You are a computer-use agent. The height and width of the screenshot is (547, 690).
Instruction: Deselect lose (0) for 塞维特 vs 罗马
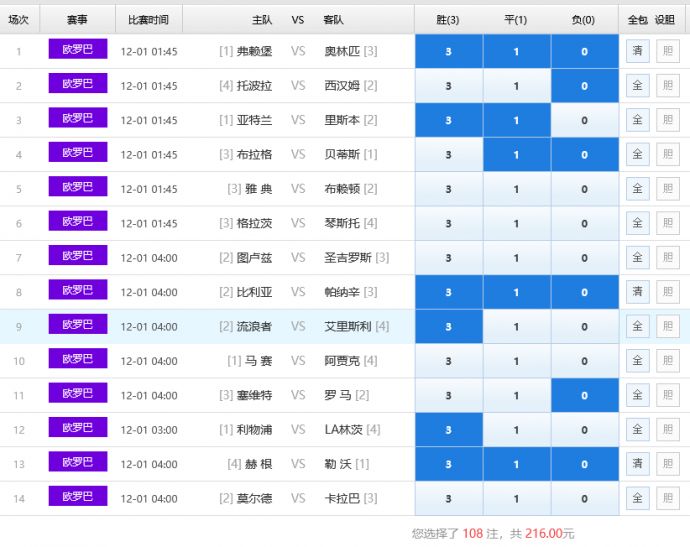584,395
